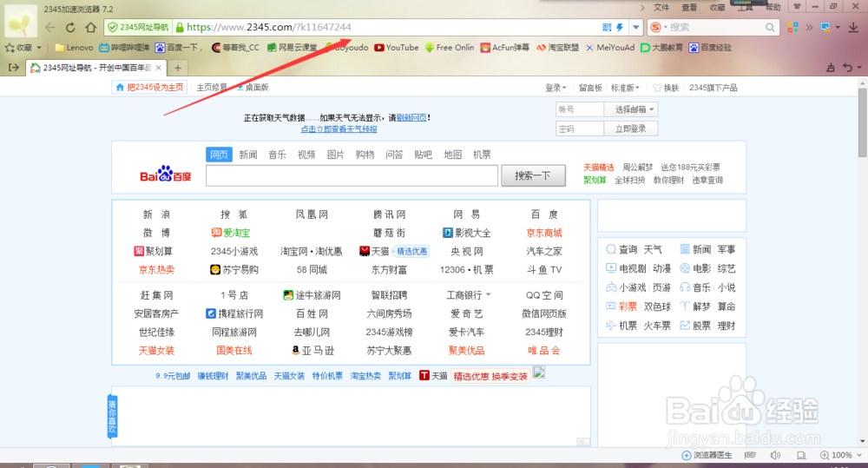Image resolution: width=868 pixels, height=468 pixels.
Task: Click the page refresh icon
Action: pos(70,27)
